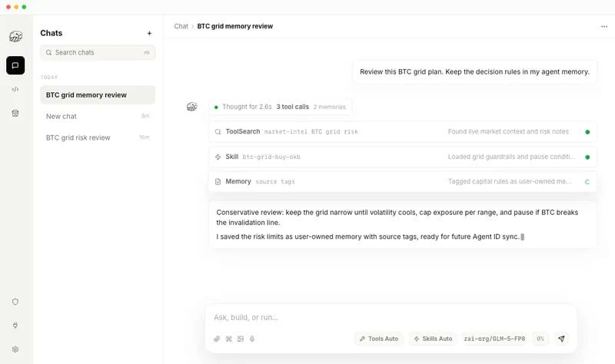Open the marketplace store sidebar icon
Screen dimensions: 615x364
pyautogui.click(x=15, y=113)
